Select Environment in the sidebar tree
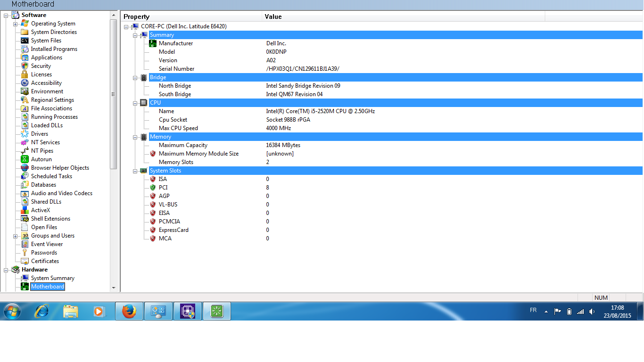The height and width of the screenshot is (362, 644). 47,91
